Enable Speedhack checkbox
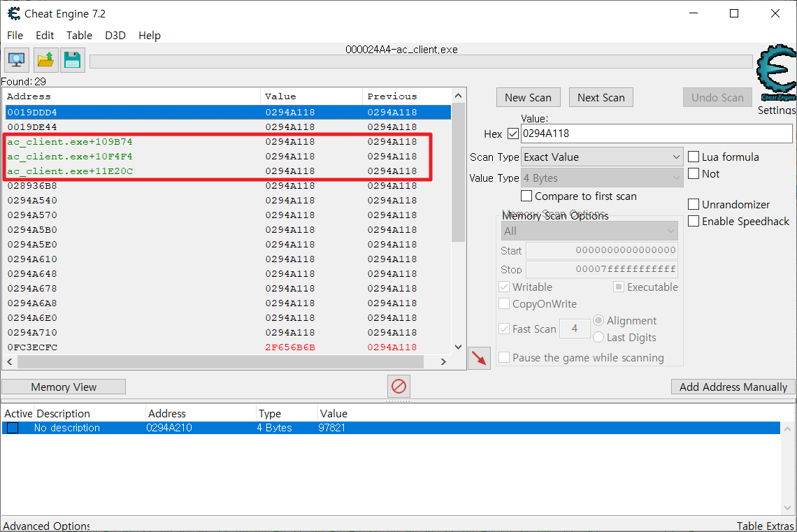The image size is (797, 532). tap(694, 221)
